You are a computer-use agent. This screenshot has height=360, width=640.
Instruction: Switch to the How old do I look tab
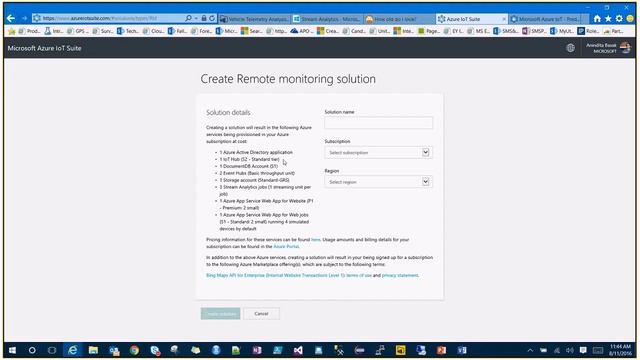(400, 19)
